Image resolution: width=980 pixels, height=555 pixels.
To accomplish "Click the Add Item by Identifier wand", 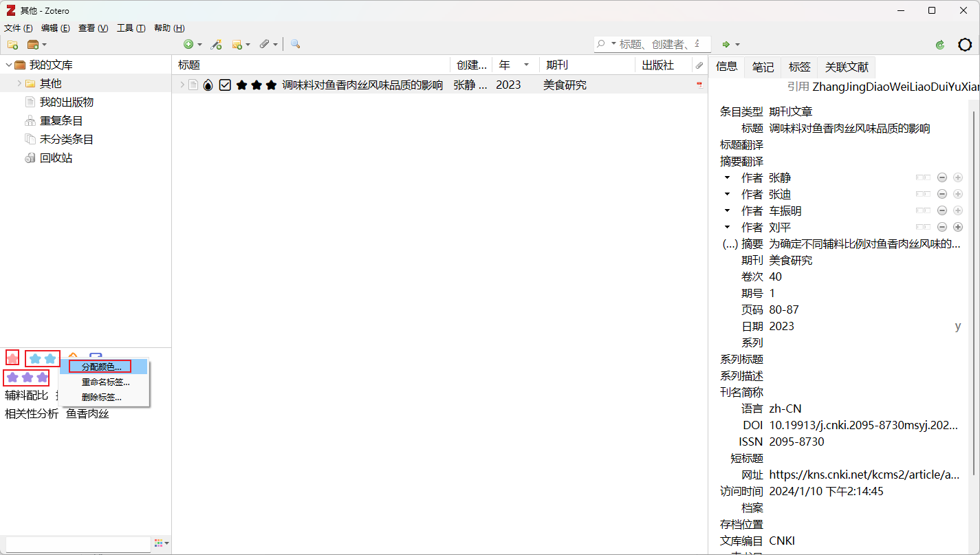I will point(216,45).
